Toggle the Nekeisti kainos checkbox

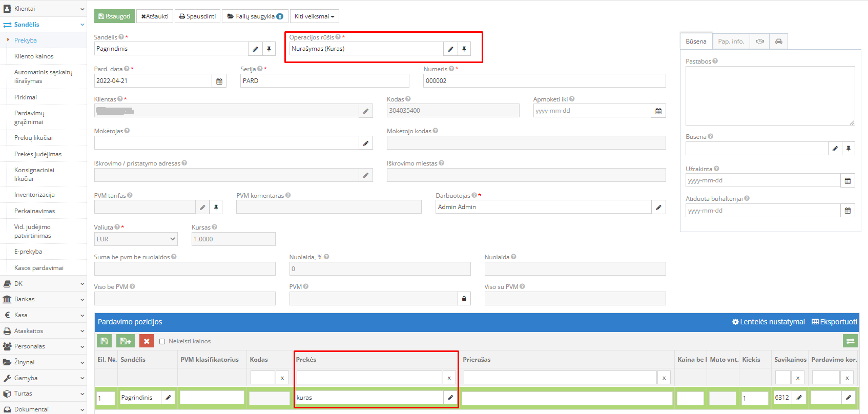pos(162,341)
